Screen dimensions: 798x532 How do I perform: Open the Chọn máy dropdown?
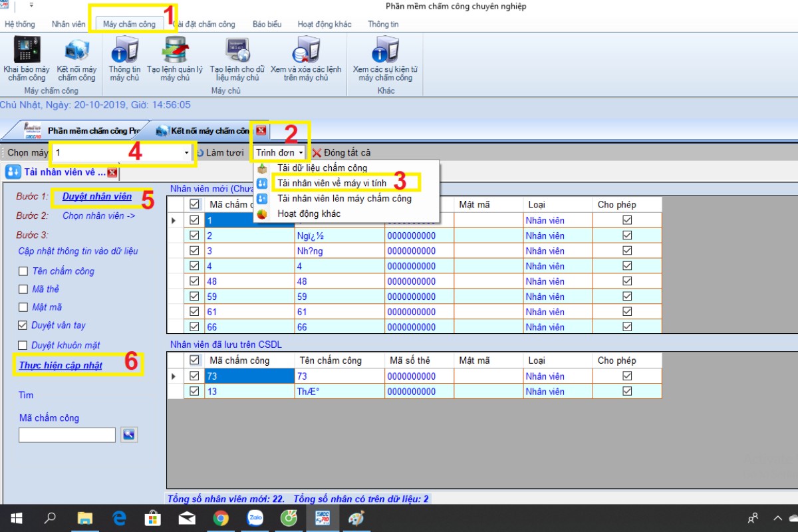[x=186, y=153]
